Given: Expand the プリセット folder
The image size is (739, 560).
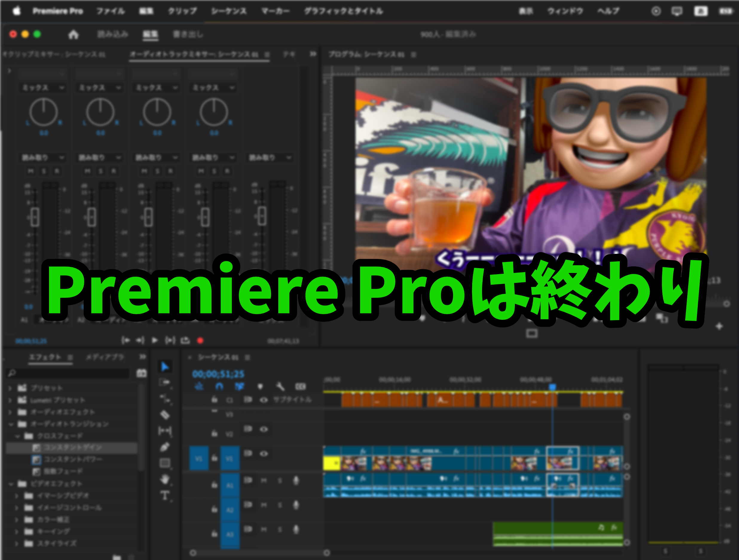Looking at the screenshot, I should pos(10,388).
